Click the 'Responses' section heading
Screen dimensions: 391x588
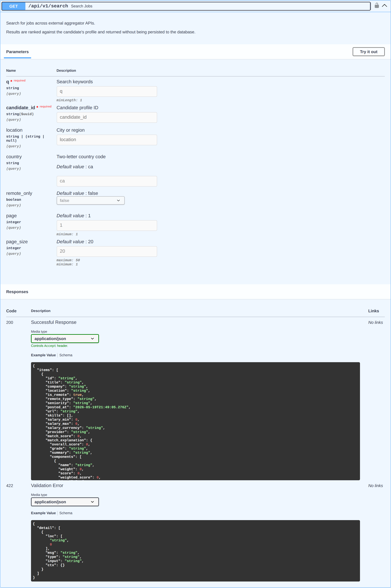click(17, 292)
